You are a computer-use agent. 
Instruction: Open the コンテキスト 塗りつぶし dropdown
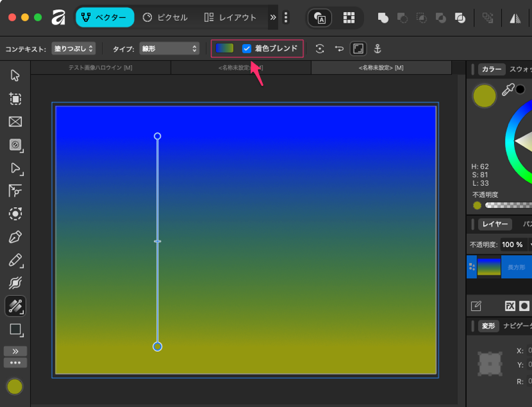click(x=73, y=49)
